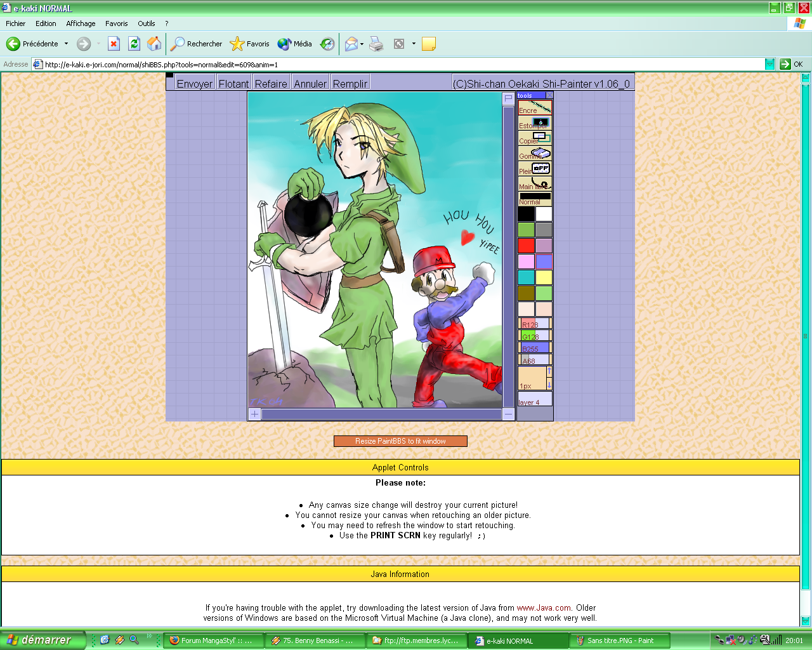Viewport: 812px width, 650px height.
Task: Select the Encre (ink) tool
Action: tap(535, 107)
